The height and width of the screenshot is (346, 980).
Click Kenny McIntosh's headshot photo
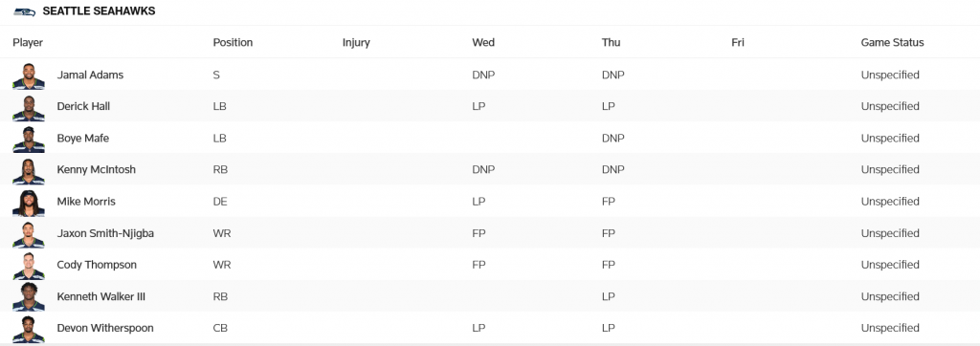pyautogui.click(x=28, y=170)
